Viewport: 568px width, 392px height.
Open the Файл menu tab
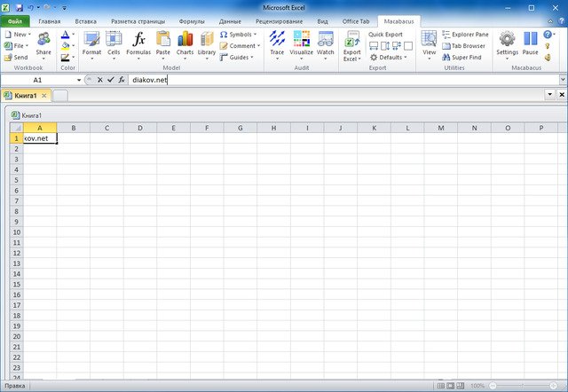coord(15,20)
